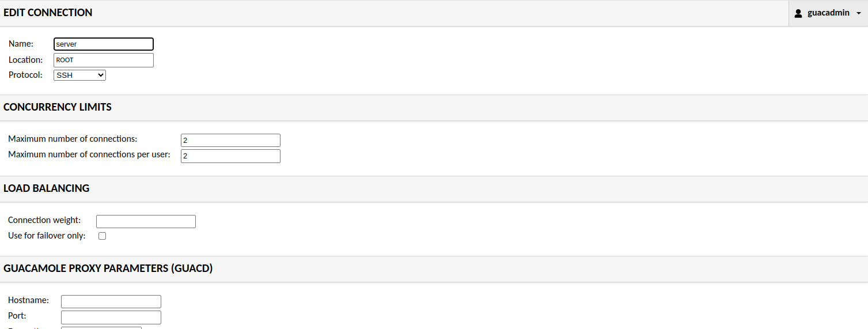
Task: Select the Load Balancing section header
Action: pyautogui.click(x=46, y=188)
